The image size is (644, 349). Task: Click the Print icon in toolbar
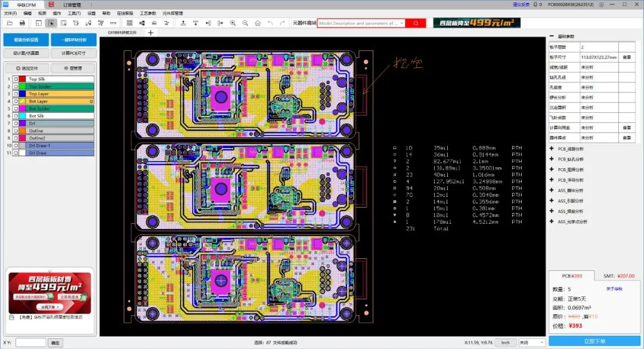pyautogui.click(x=22, y=23)
